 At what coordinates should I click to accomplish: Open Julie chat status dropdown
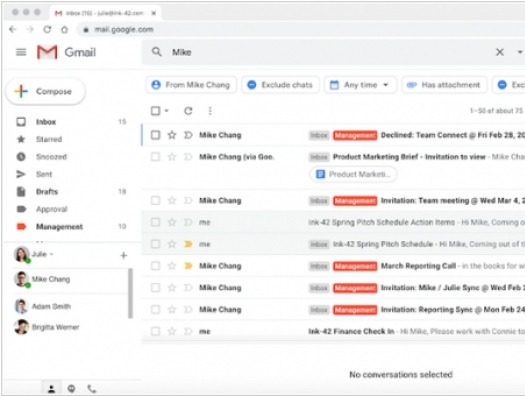[x=51, y=254]
